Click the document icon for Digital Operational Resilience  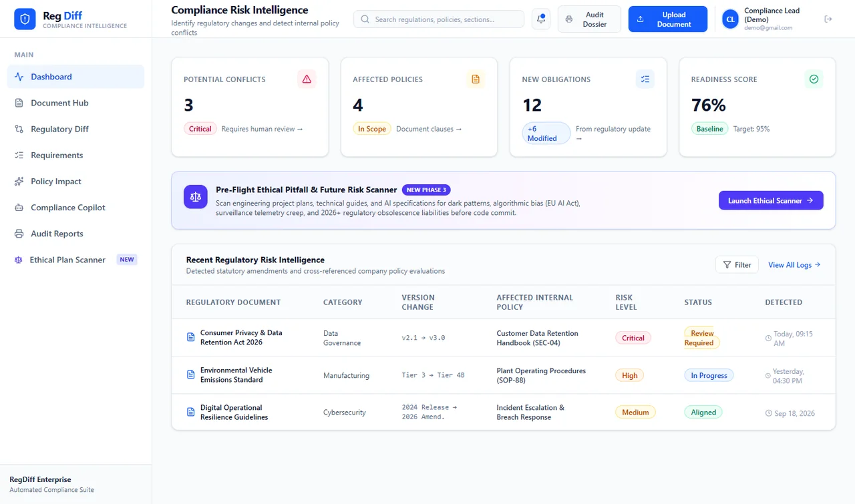(x=190, y=413)
